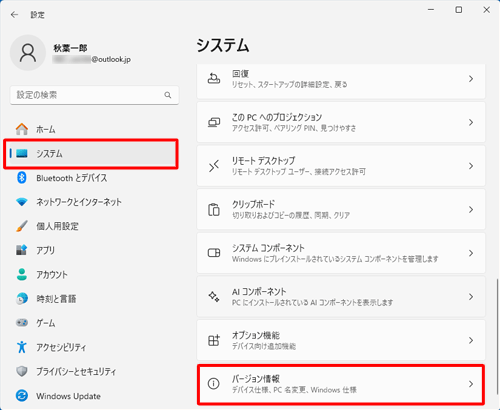Open バージョン情報 settings title
Screen dimensions: 500x410
256,379
